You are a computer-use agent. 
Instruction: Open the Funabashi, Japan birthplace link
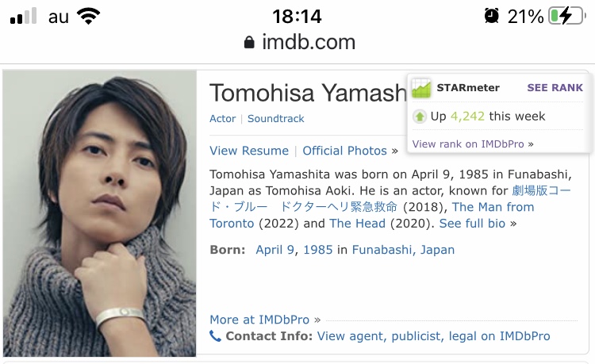(403, 250)
